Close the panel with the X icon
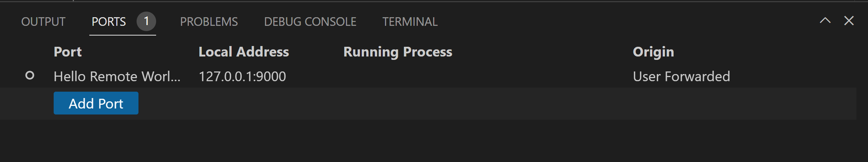 pos(849,21)
